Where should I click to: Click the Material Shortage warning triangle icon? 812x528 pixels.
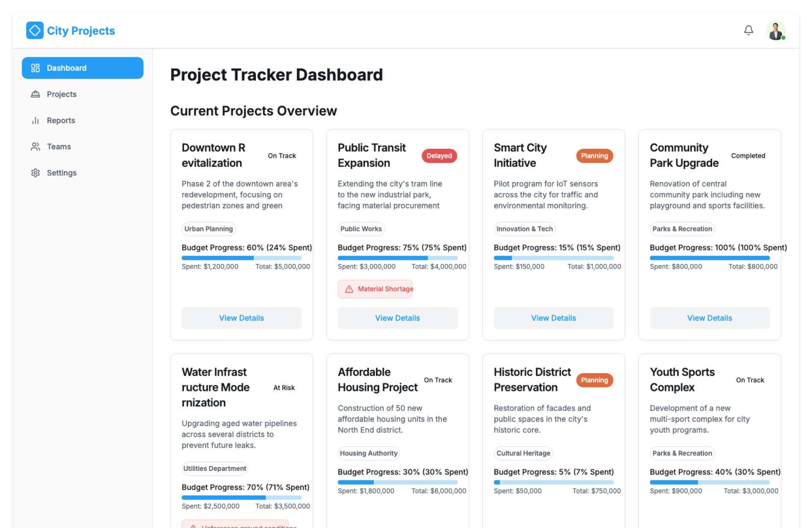(x=349, y=289)
